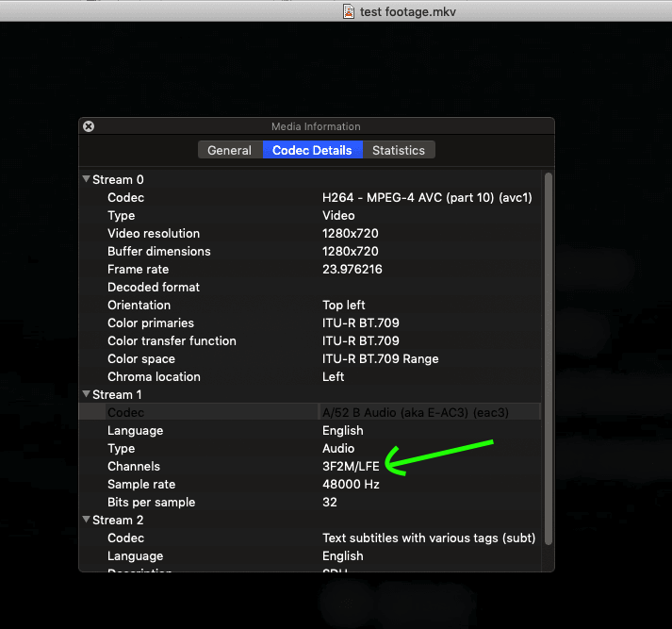Select the 3F2M/LFE channels value

[351, 467]
